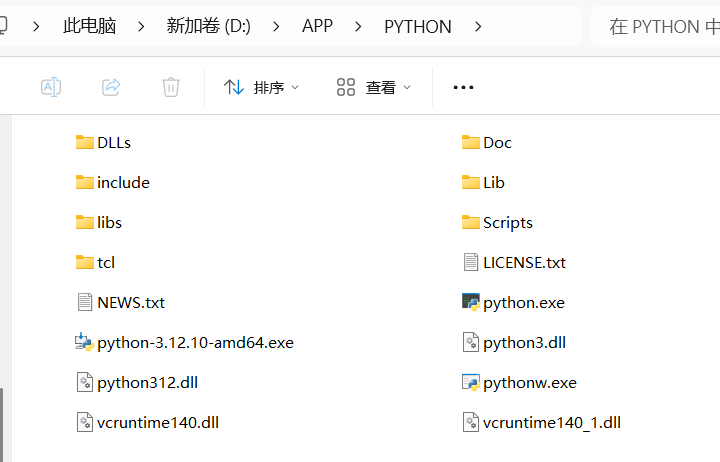
Task: Navigate to 此电脑 in the address bar
Action: point(90,26)
